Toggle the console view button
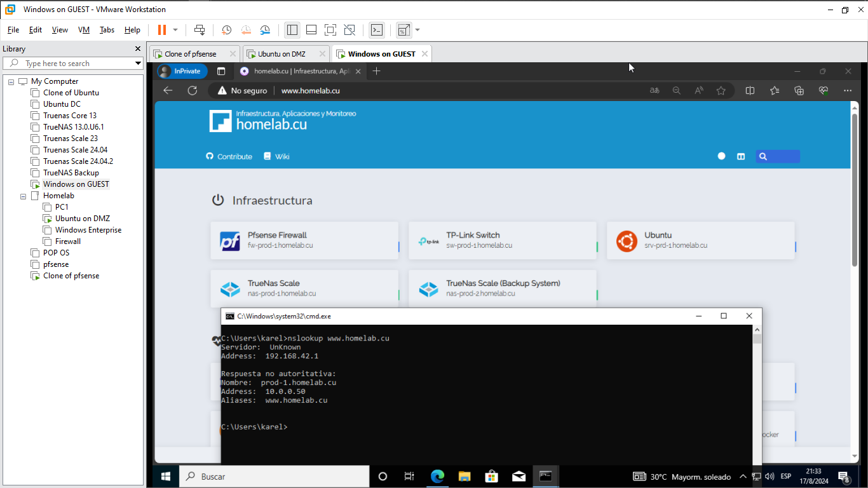The image size is (868, 488). coord(377,30)
